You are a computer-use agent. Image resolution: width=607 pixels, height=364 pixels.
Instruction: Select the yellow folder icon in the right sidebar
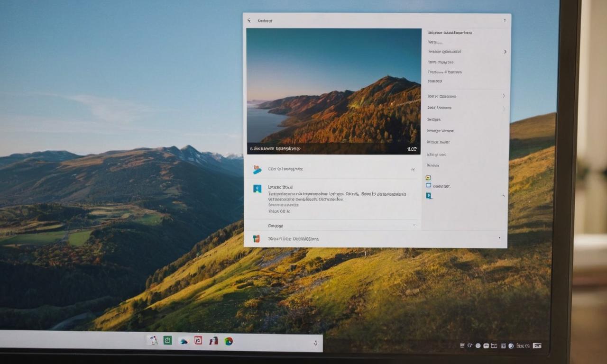coord(428,177)
